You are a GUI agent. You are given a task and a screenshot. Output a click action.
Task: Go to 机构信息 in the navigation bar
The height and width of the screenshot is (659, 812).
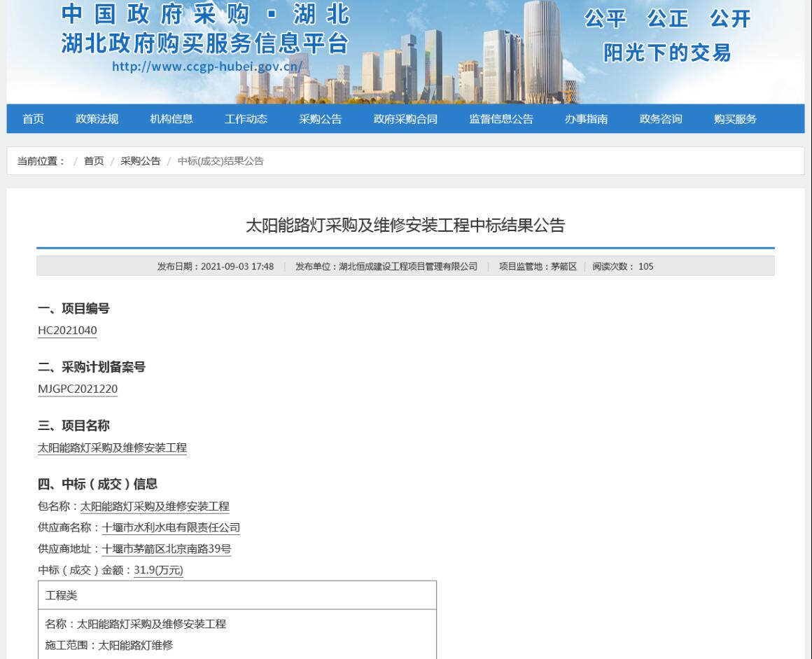(x=171, y=119)
